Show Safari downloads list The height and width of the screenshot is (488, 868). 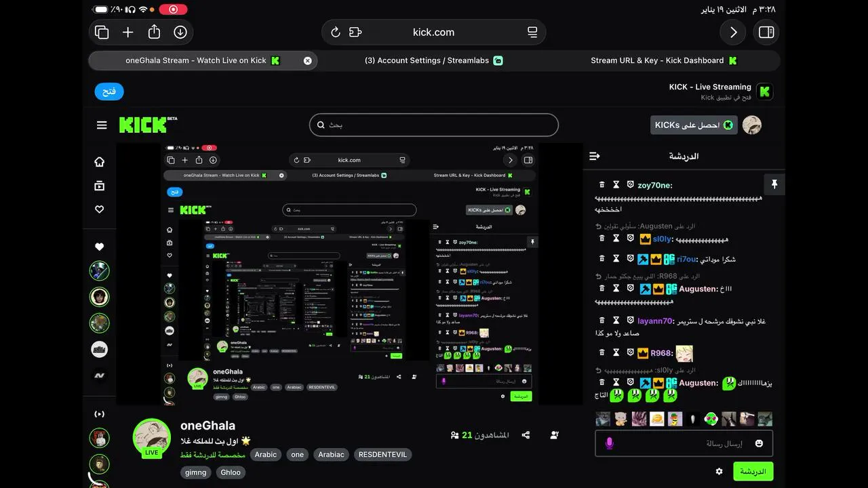(x=180, y=32)
